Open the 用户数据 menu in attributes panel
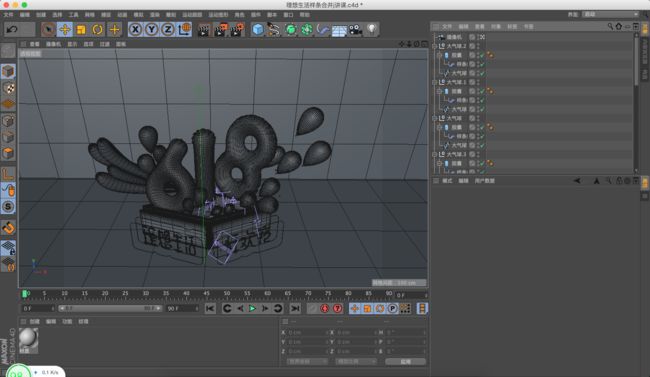 (484, 181)
